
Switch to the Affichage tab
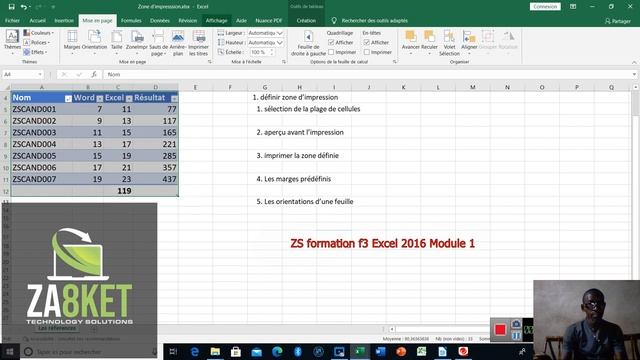click(216, 20)
